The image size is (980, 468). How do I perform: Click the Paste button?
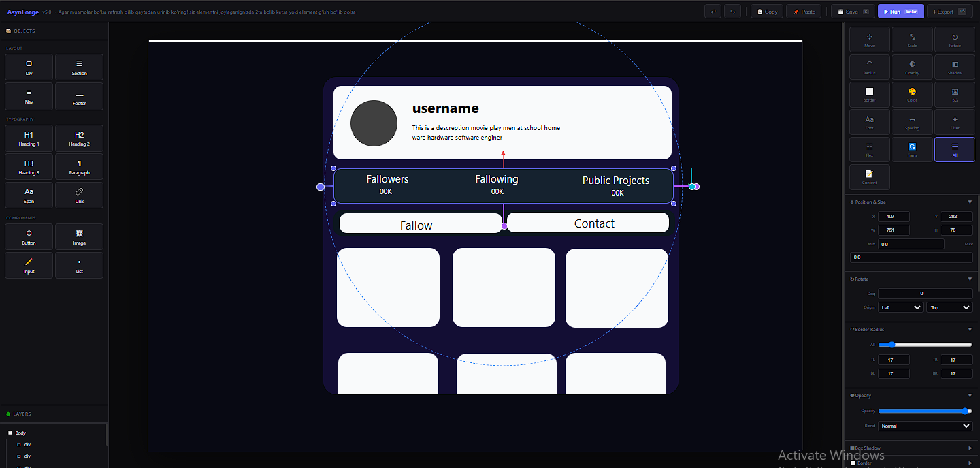click(x=804, y=12)
